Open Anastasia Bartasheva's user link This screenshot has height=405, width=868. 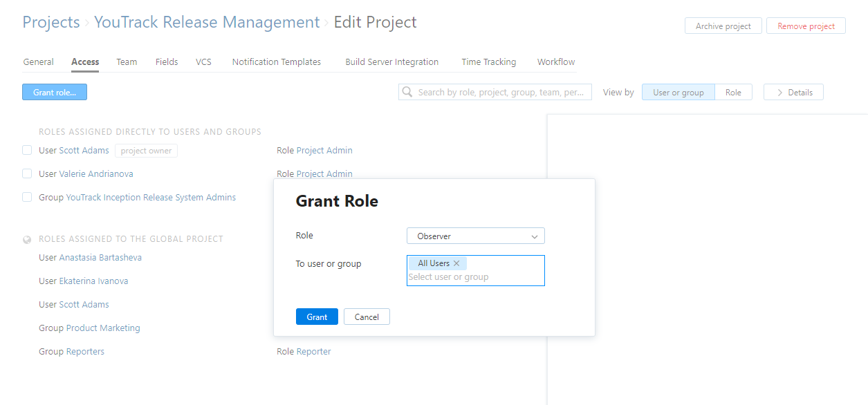[x=100, y=258]
